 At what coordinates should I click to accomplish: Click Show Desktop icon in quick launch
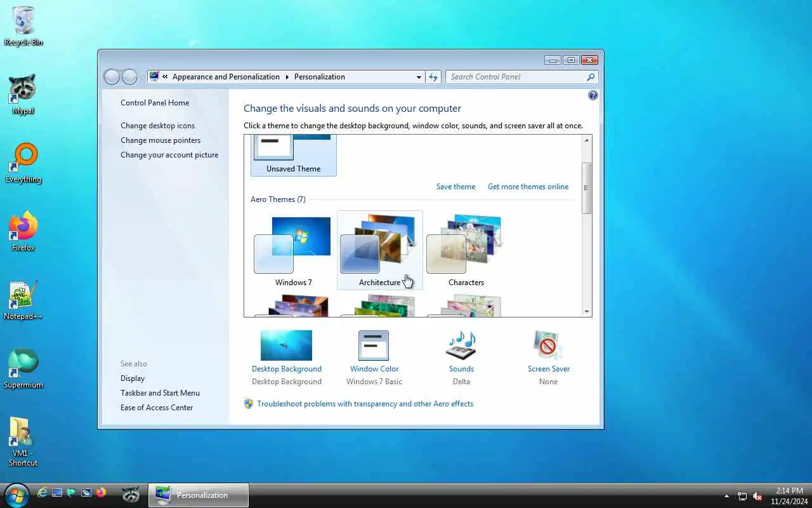pos(57,493)
